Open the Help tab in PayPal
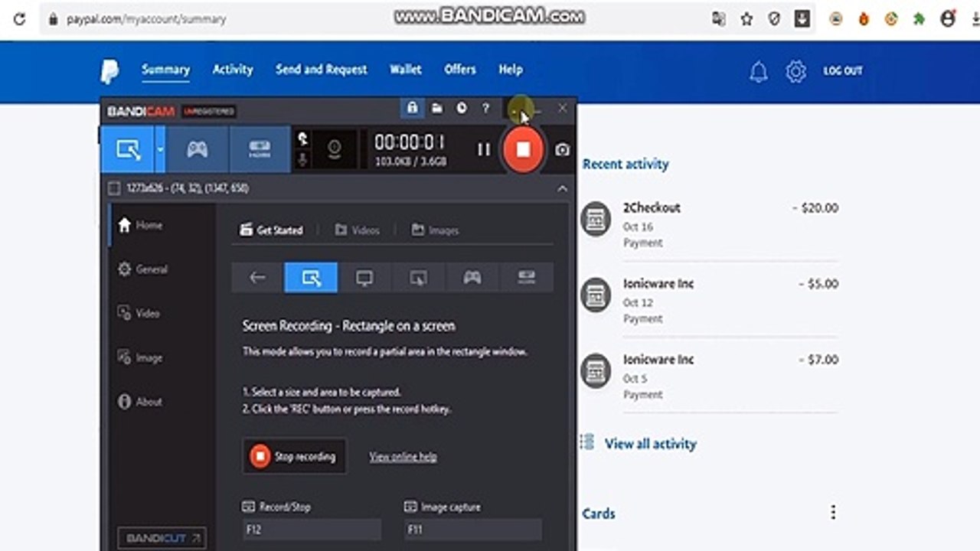 pos(511,70)
